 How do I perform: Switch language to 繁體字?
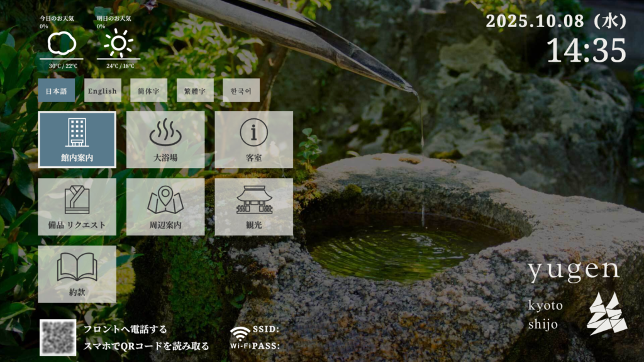click(x=195, y=90)
